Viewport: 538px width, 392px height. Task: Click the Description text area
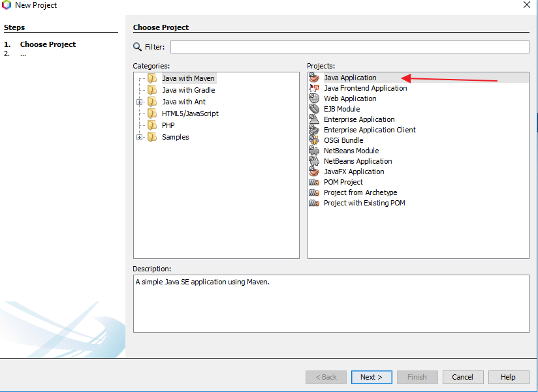[x=331, y=303]
